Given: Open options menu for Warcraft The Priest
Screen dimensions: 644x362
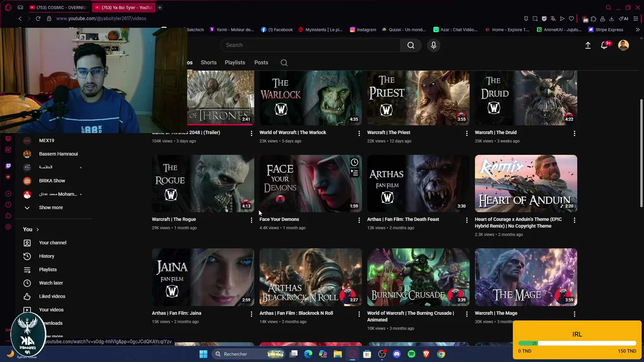Looking at the screenshot, I should pos(466,133).
